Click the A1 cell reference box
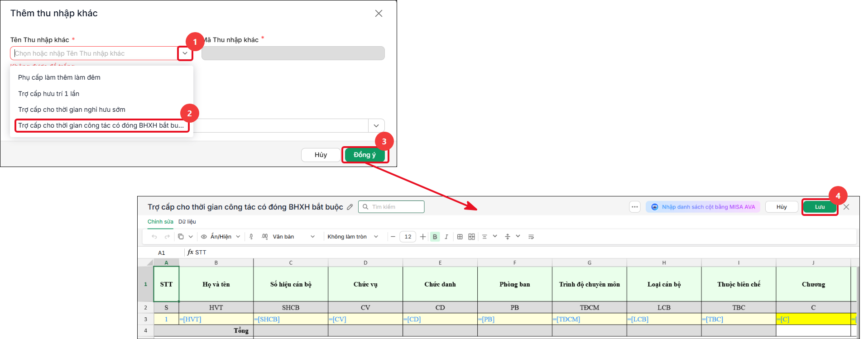This screenshot has height=339, width=868. (x=162, y=253)
